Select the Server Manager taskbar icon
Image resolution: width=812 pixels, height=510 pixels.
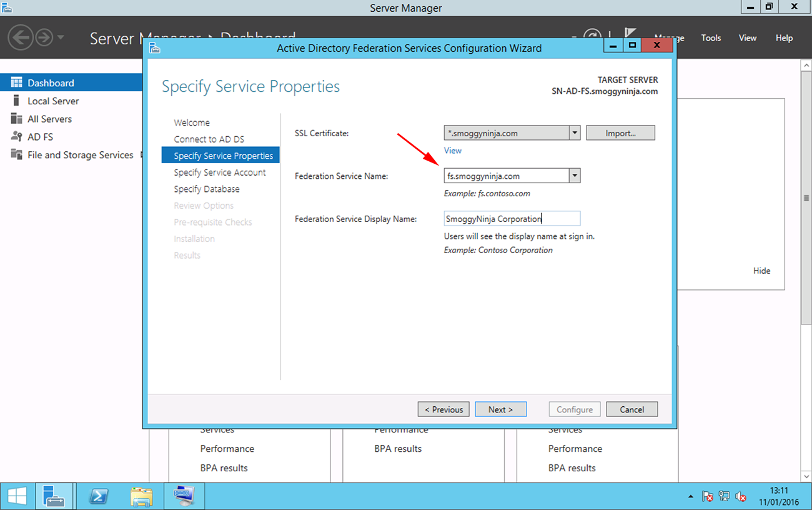[55, 496]
